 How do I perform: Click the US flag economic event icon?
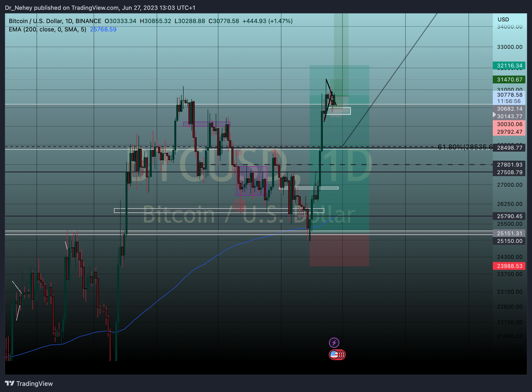coord(334,355)
